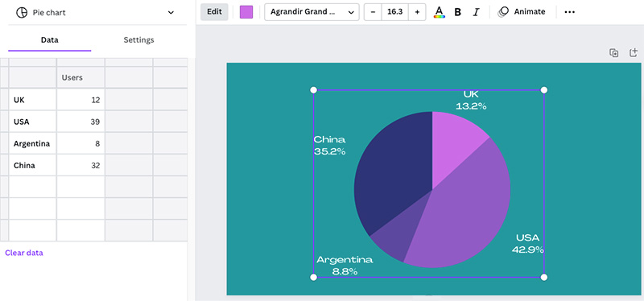Open the Pie chart type dropdown
Screen dimensions: 644x301
pyautogui.click(x=97, y=12)
